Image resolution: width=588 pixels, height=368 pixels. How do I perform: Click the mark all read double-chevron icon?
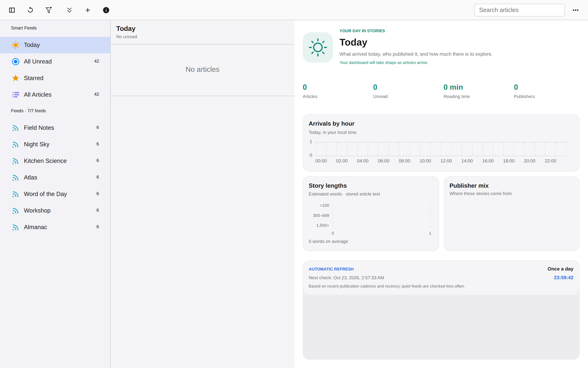click(x=69, y=10)
